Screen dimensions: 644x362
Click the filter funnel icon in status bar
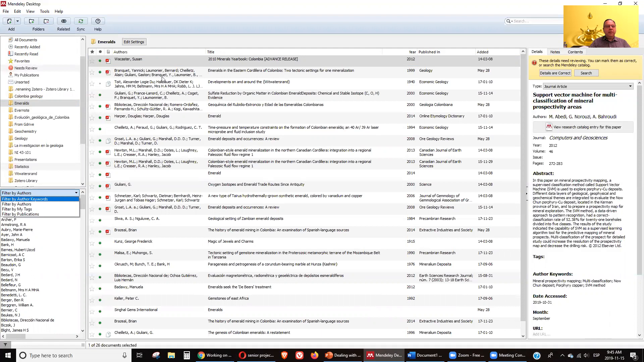pos(5,345)
